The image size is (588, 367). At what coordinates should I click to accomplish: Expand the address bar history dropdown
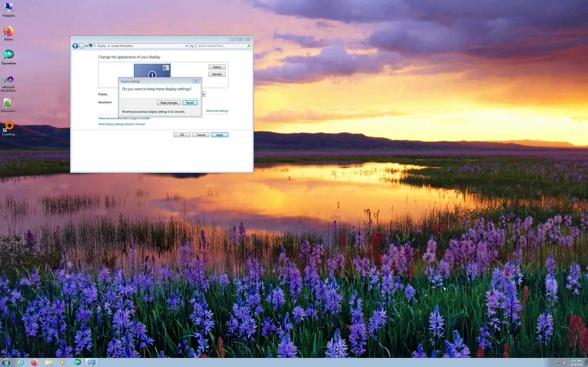(x=186, y=46)
